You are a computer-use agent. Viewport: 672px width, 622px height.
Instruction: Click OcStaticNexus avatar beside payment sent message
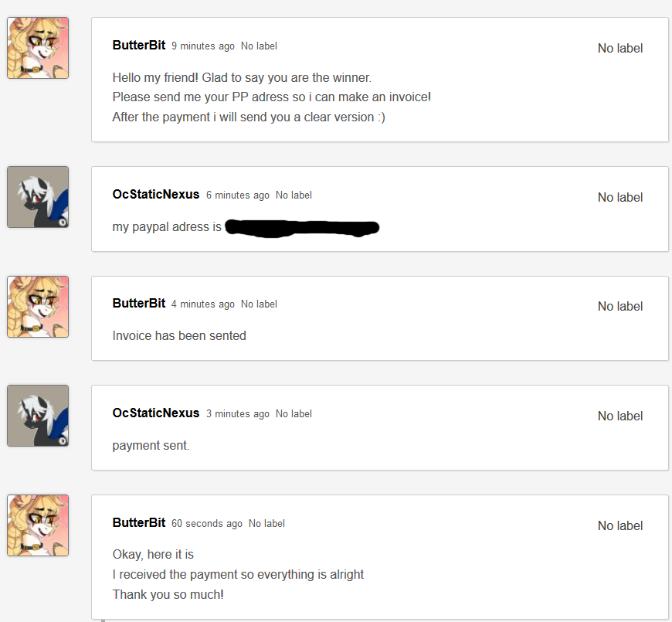[x=38, y=416]
